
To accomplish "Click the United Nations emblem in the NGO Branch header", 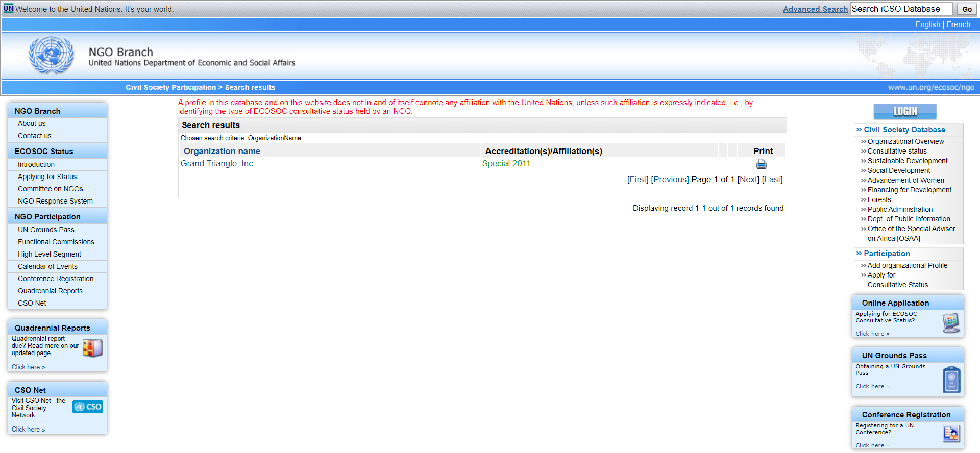I will [x=51, y=55].
